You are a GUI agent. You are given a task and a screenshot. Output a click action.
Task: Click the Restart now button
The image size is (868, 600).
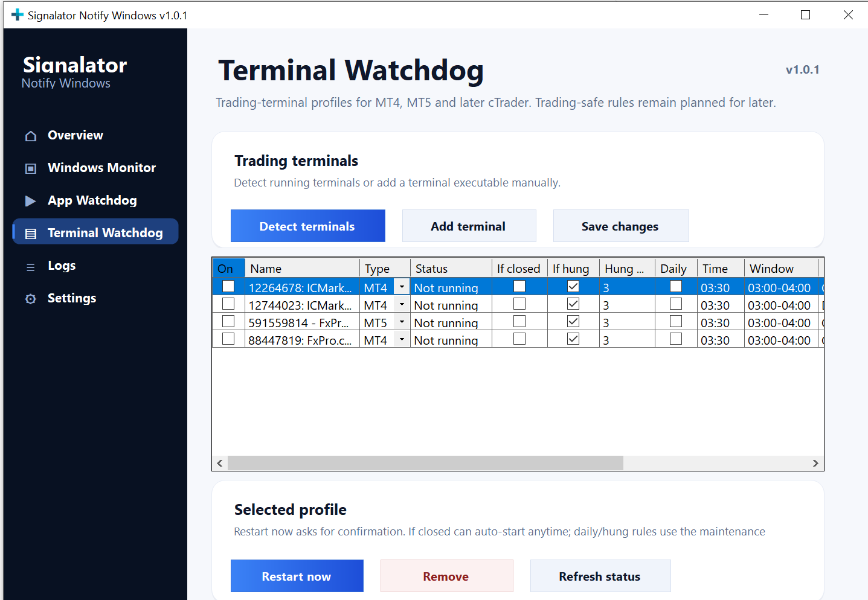297,576
